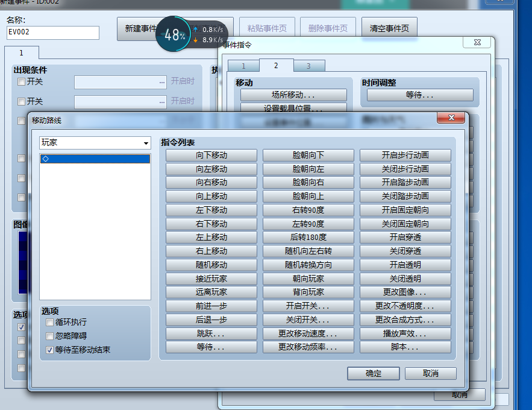Open the 播放声效... command
This screenshot has height=410, width=532.
click(x=405, y=333)
